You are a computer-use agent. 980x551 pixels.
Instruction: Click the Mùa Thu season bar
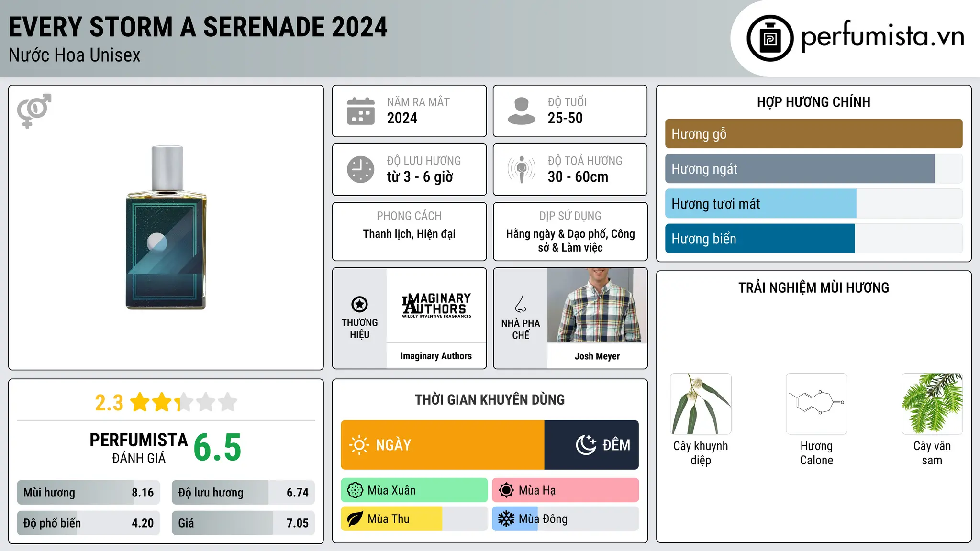coord(414,519)
